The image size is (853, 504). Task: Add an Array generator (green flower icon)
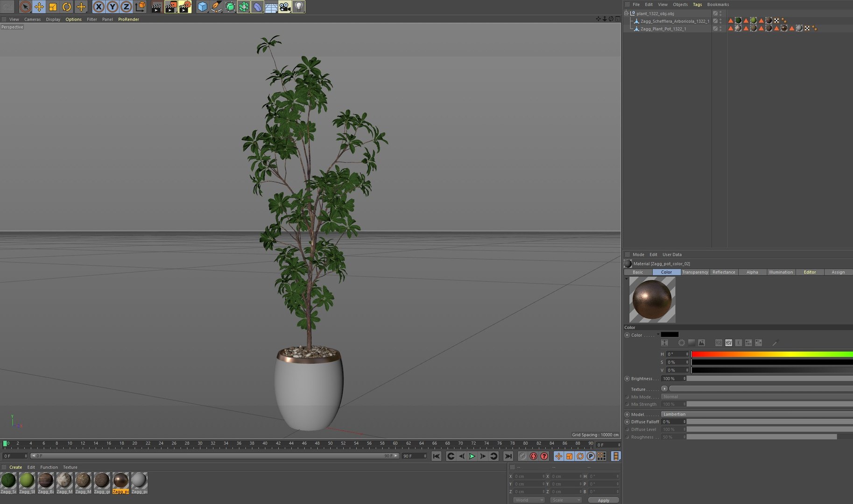click(244, 7)
